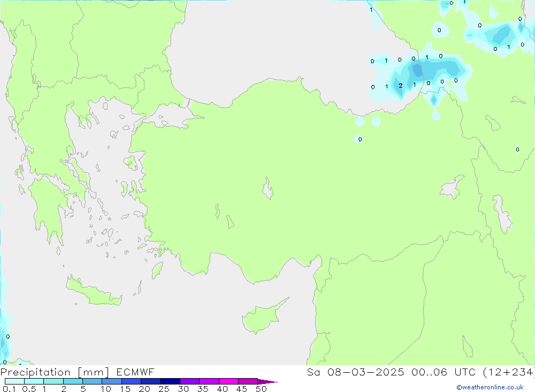Pick the 15–20 mm legend color swatch

pos(132,381)
